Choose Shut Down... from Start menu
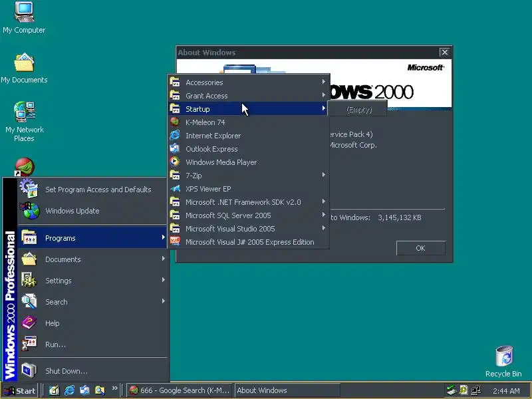This screenshot has height=399, width=532. coord(92,370)
